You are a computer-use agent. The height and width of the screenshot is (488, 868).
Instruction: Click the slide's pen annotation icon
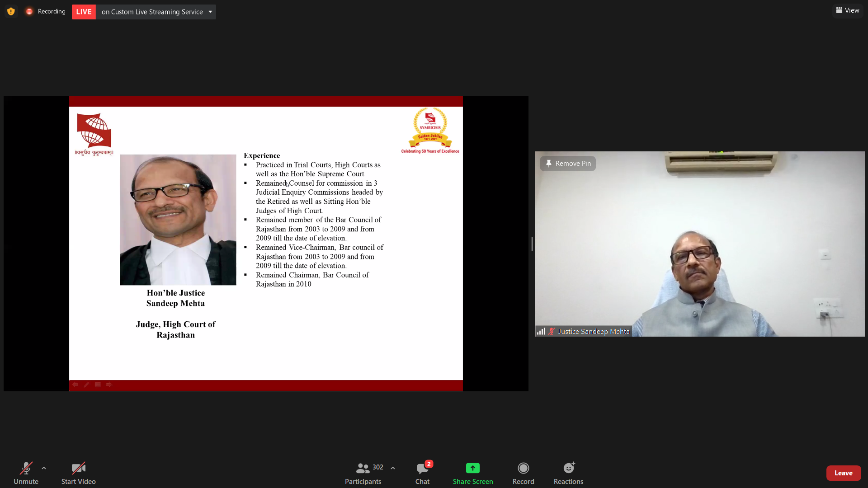click(x=86, y=385)
